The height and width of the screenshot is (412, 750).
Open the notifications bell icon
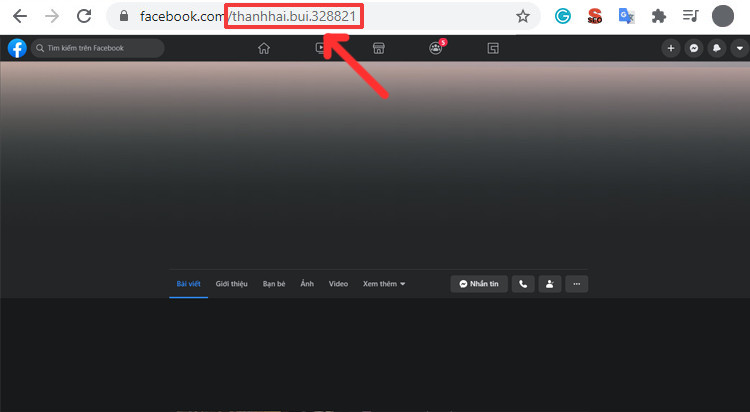tap(716, 48)
